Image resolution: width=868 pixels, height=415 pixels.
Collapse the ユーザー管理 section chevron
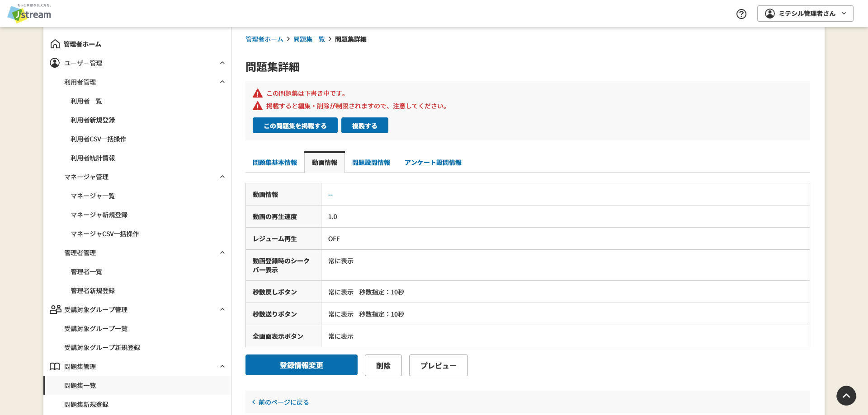point(222,63)
